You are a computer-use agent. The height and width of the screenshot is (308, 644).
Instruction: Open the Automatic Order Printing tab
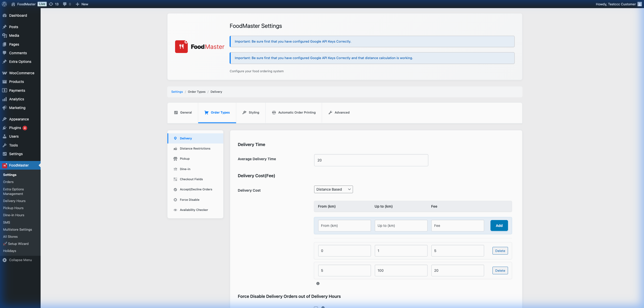coord(294,113)
